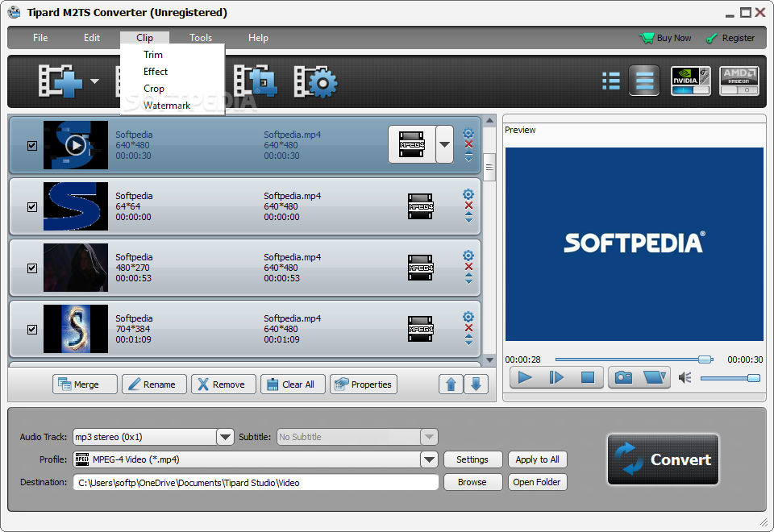Open settings gear for the 64*64 video
The height and width of the screenshot is (532, 774).
click(468, 194)
